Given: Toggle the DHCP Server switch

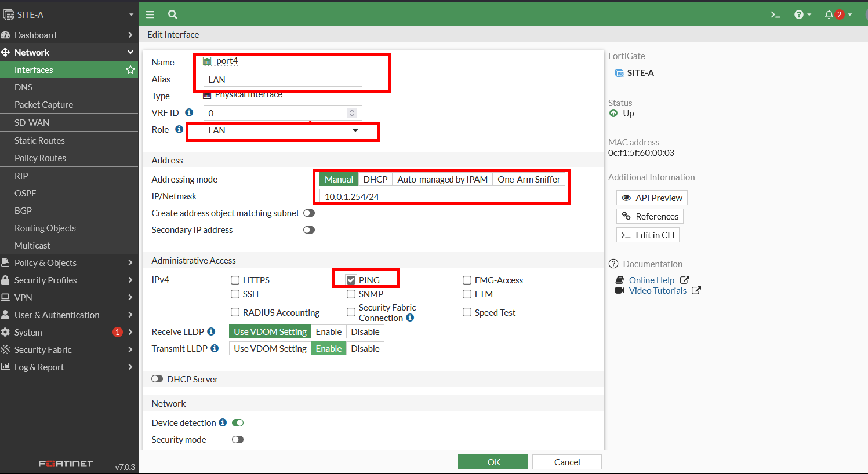Looking at the screenshot, I should [x=157, y=379].
